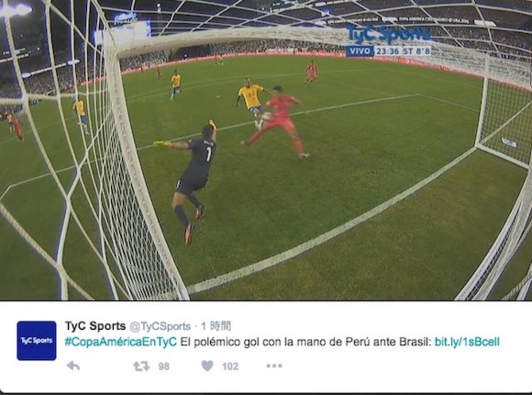Open the tweet via the 1 時間 timestamp
This screenshot has width=532, height=395.
click(x=216, y=326)
